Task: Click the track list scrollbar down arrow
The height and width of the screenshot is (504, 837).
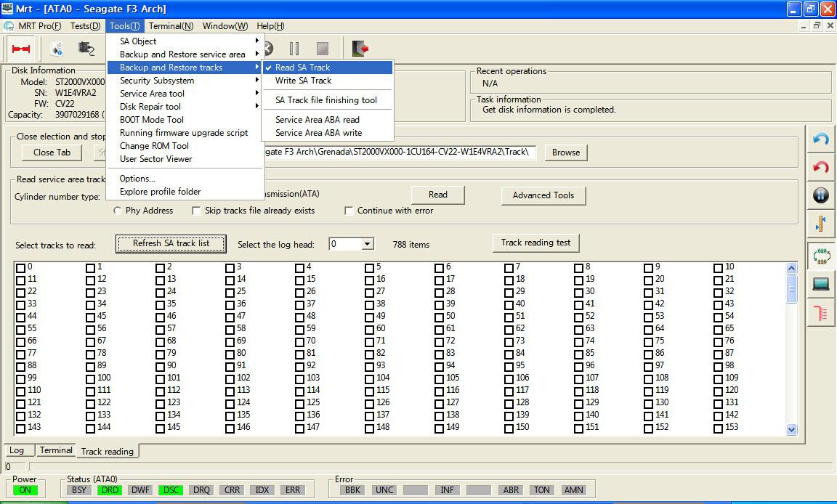Action: pyautogui.click(x=792, y=429)
